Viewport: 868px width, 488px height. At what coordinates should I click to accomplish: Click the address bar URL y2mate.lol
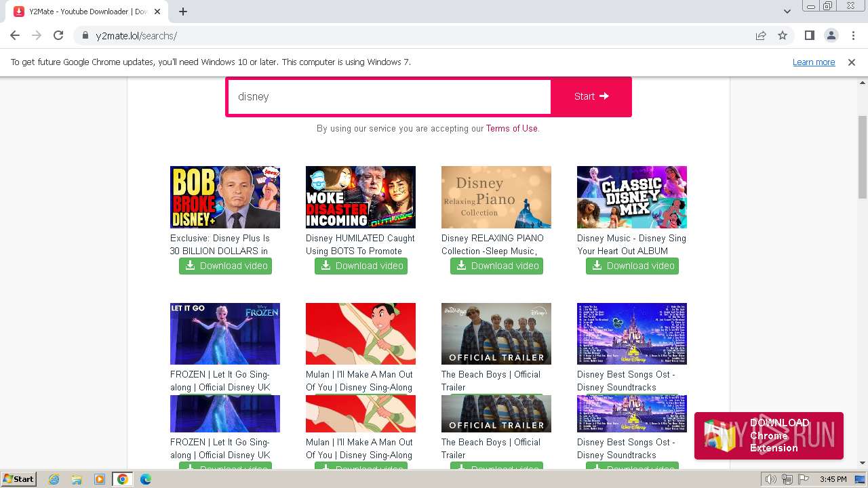click(x=136, y=36)
